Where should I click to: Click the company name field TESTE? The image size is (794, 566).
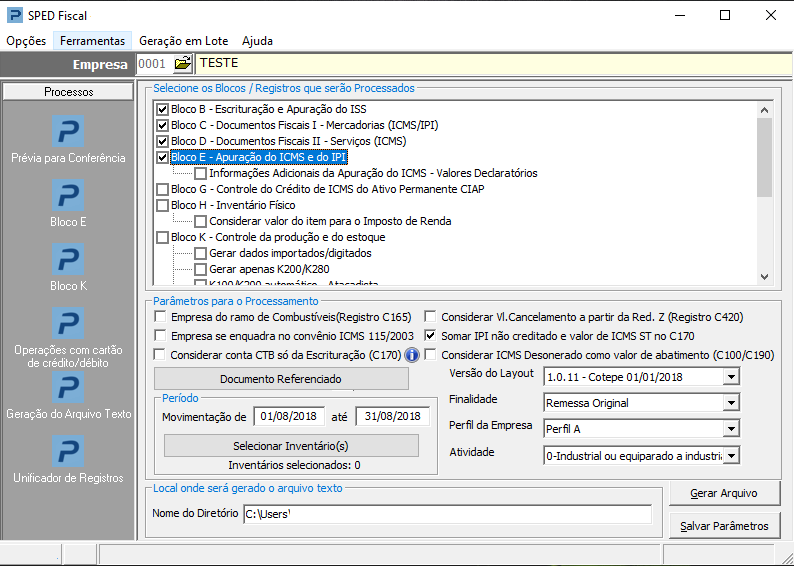pyautogui.click(x=493, y=63)
